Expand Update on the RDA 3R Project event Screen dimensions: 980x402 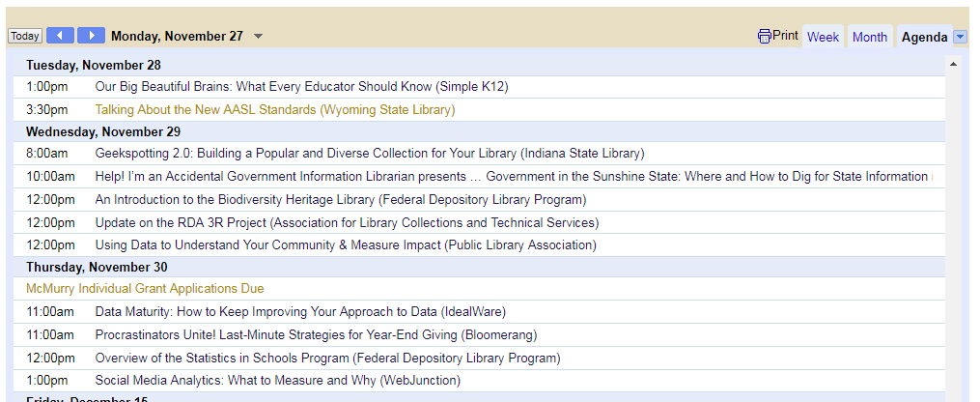347,222
